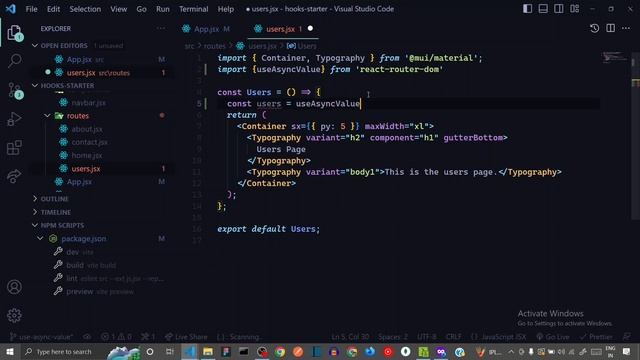Image resolution: width=640 pixels, height=360 pixels.
Task: Open editor more actions ellipsis
Action: 626,28
